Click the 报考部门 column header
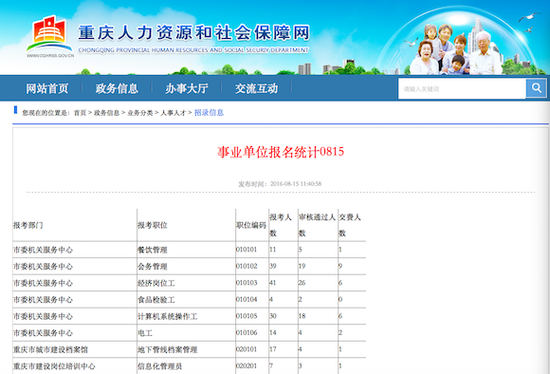Image resolution: width=550 pixels, height=374 pixels. 28,225
